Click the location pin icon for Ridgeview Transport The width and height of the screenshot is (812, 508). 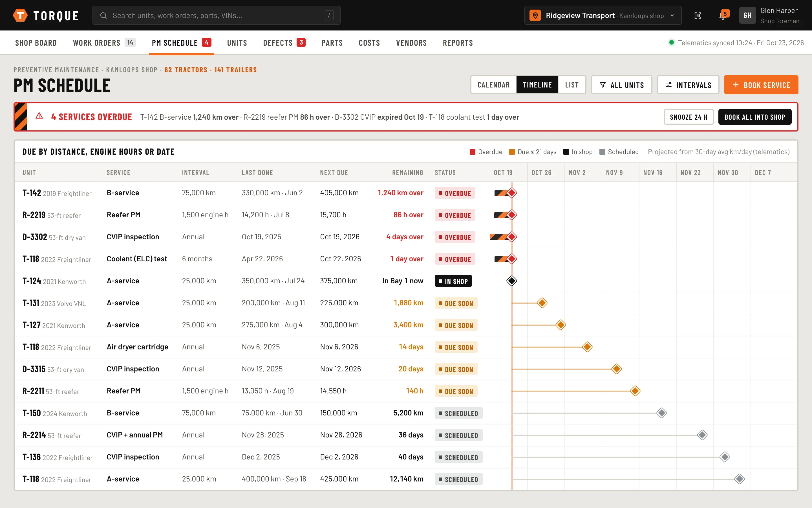(535, 16)
